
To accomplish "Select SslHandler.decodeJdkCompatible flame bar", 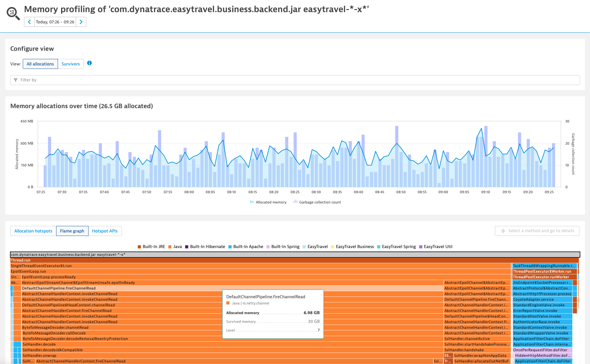I will (233, 350).
